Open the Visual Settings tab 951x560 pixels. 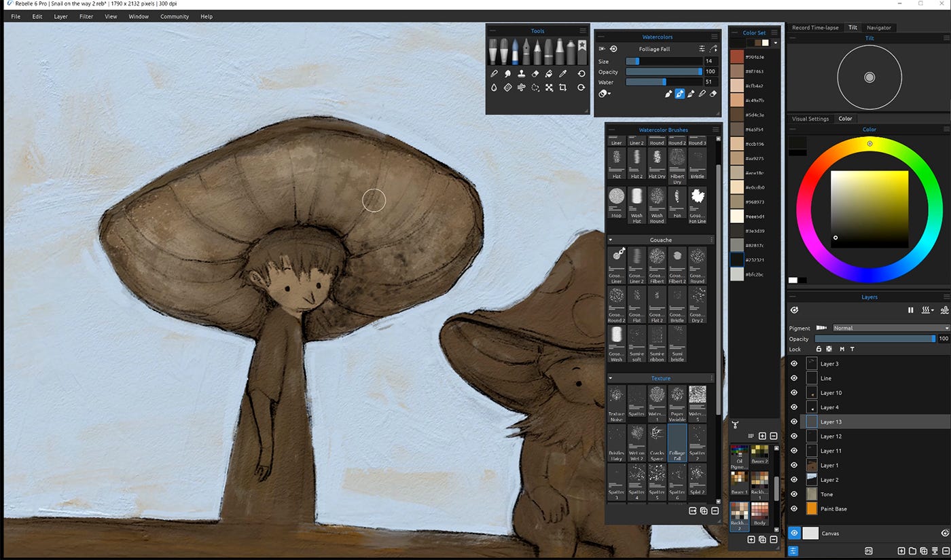pyautogui.click(x=810, y=119)
